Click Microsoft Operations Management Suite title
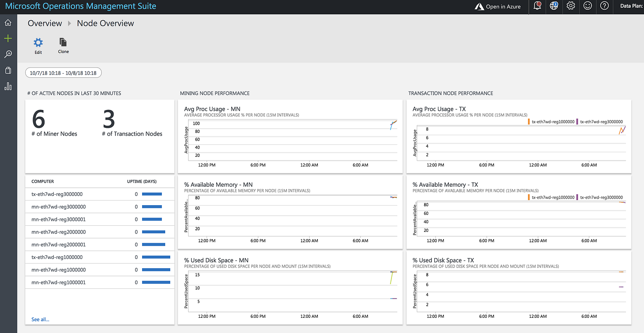This screenshot has width=644, height=333. pos(80,6)
